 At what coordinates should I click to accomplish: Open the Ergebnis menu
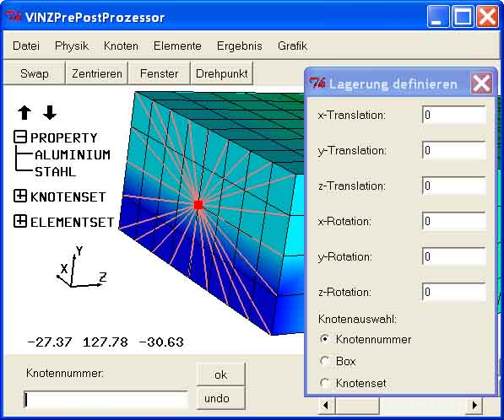pos(240,46)
